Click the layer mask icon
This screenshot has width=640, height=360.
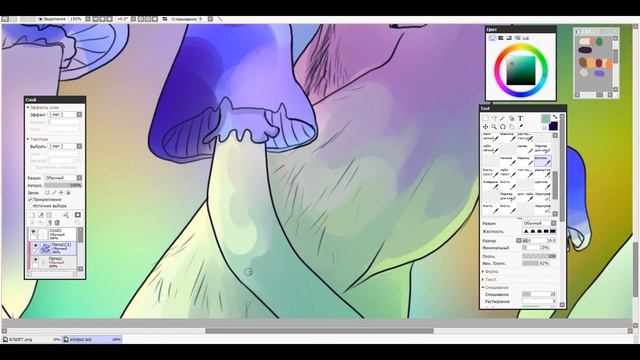pyautogui.click(x=78, y=215)
